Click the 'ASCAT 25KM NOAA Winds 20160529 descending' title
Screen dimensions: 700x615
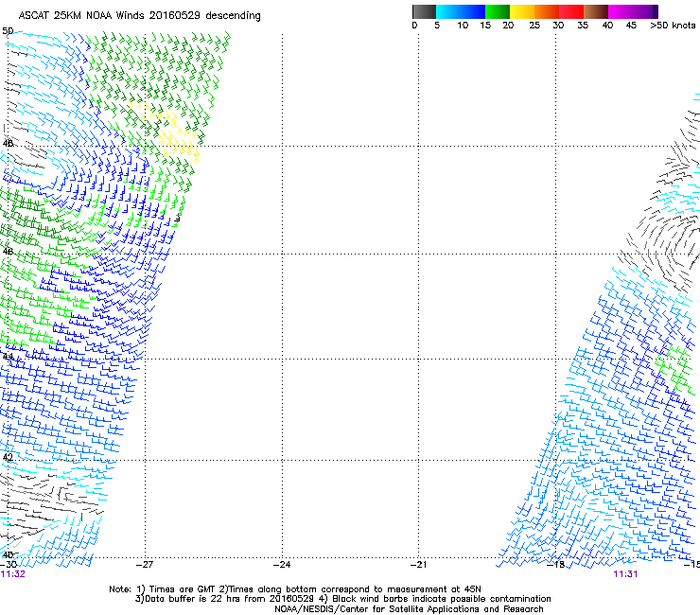point(139,16)
